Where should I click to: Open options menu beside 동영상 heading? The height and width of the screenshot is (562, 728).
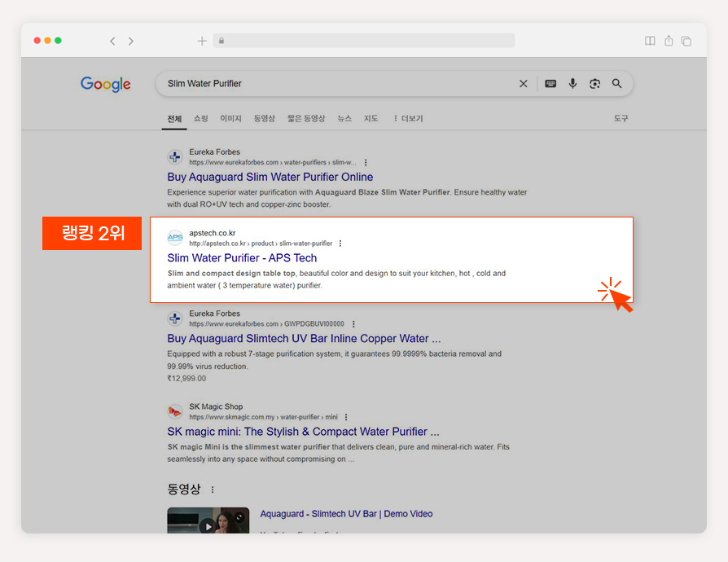[x=213, y=490]
